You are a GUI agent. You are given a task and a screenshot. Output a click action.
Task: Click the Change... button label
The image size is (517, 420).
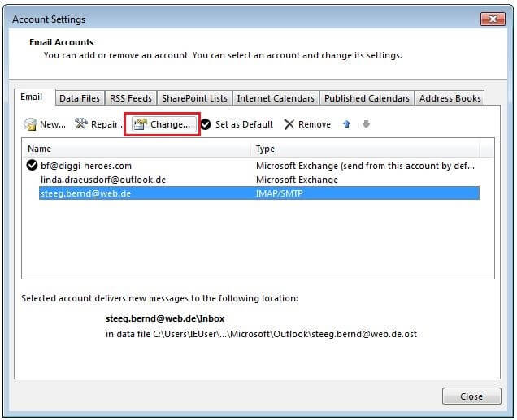coord(170,124)
